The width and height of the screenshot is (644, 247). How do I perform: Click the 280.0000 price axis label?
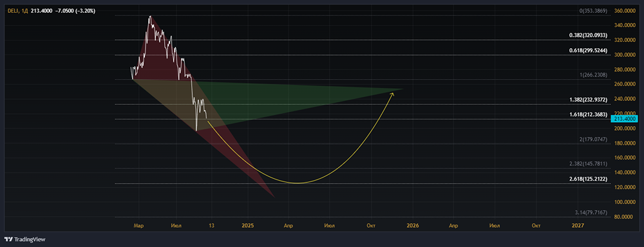[624, 69]
